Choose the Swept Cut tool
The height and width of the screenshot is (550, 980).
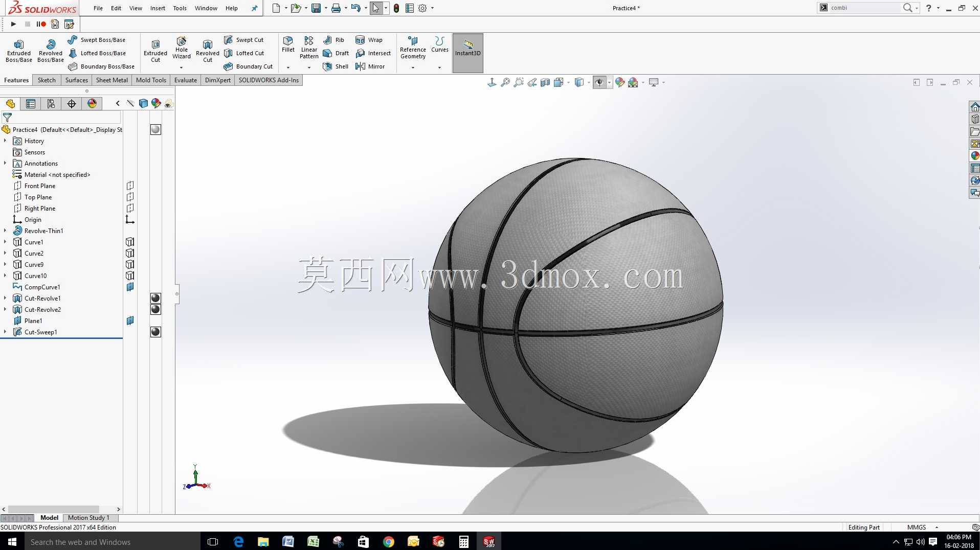[x=243, y=40]
